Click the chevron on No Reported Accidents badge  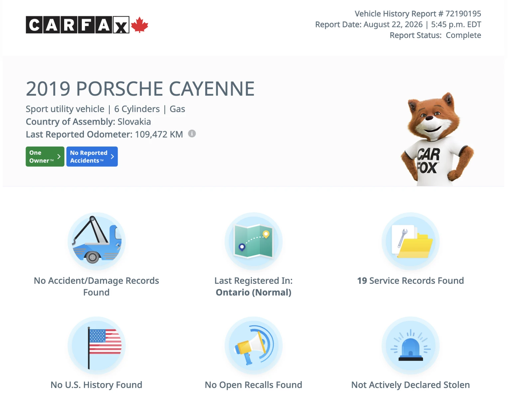click(x=112, y=156)
